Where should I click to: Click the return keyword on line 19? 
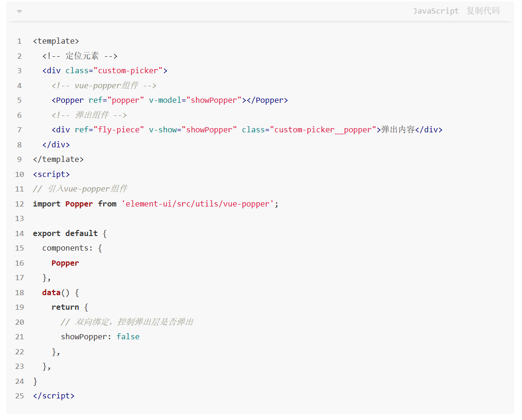65,307
